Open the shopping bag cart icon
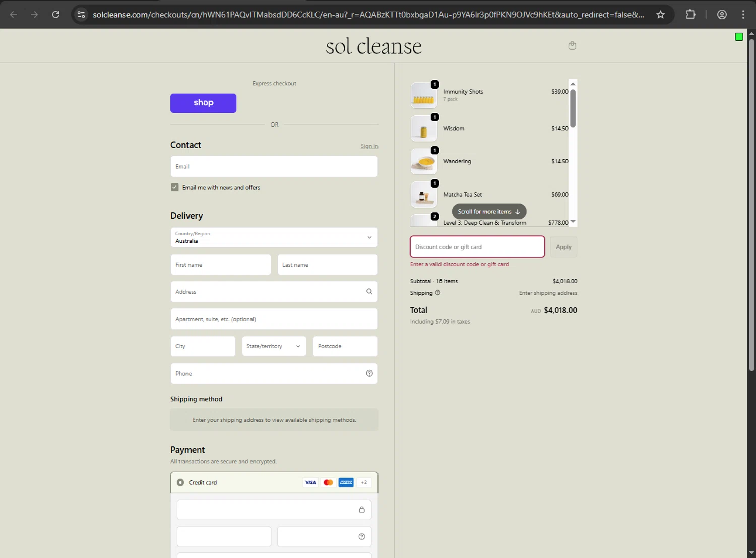The image size is (756, 558). (x=572, y=45)
